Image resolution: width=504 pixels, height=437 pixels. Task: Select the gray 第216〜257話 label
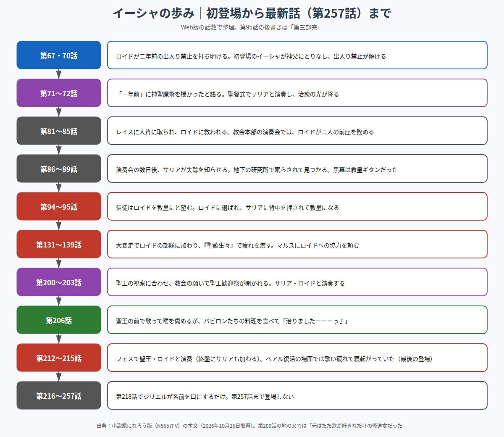click(59, 395)
